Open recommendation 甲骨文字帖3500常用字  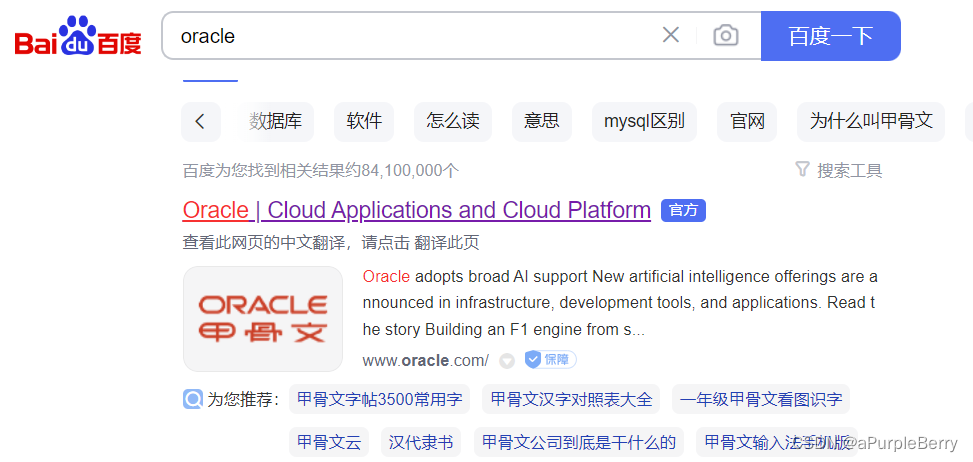coord(380,399)
